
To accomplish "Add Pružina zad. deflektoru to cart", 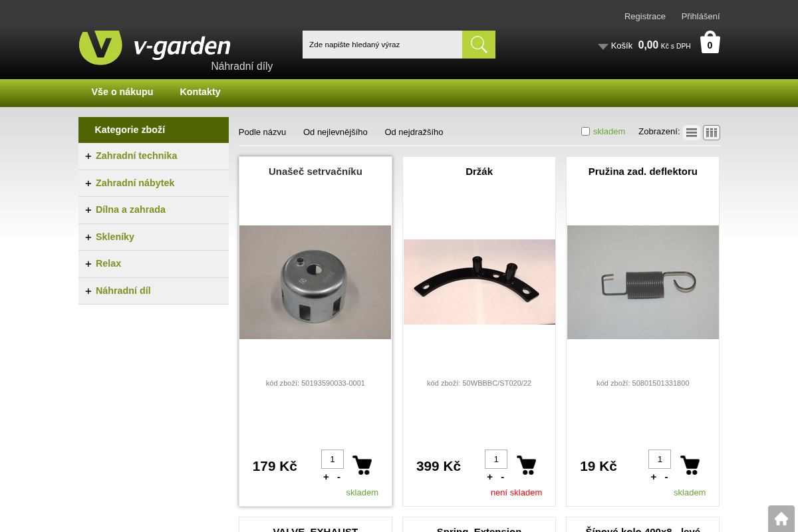I will [690, 465].
